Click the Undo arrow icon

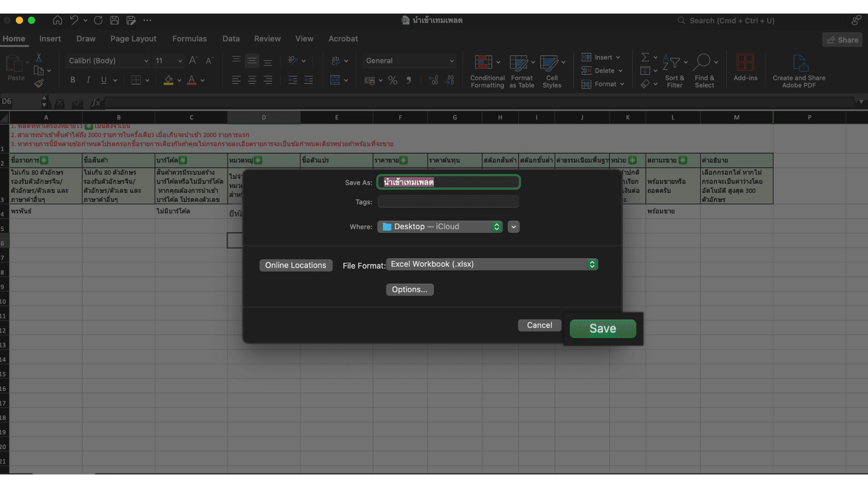(74, 20)
